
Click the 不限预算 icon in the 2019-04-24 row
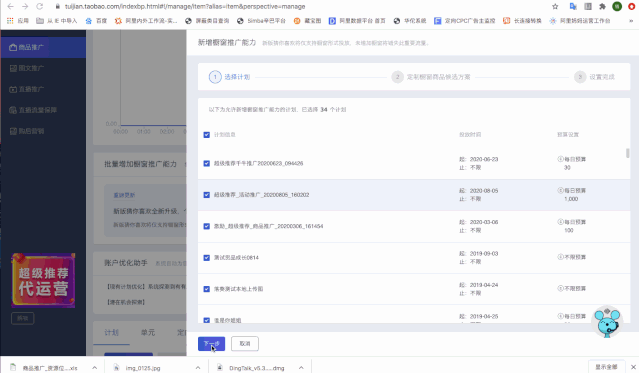560,289
